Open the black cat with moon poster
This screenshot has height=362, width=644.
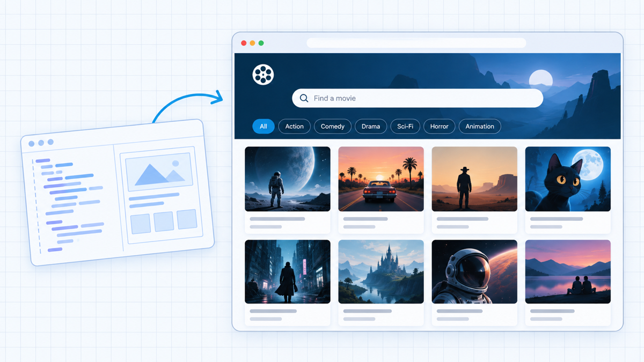568,179
